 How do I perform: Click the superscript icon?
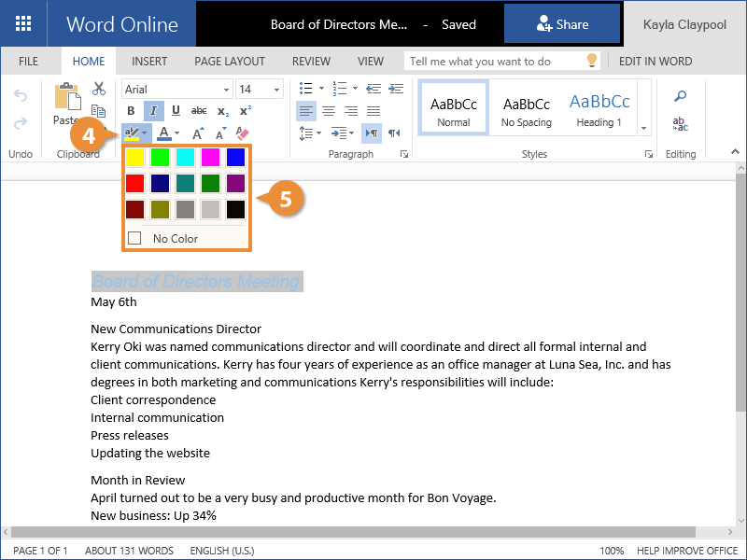coord(246,111)
